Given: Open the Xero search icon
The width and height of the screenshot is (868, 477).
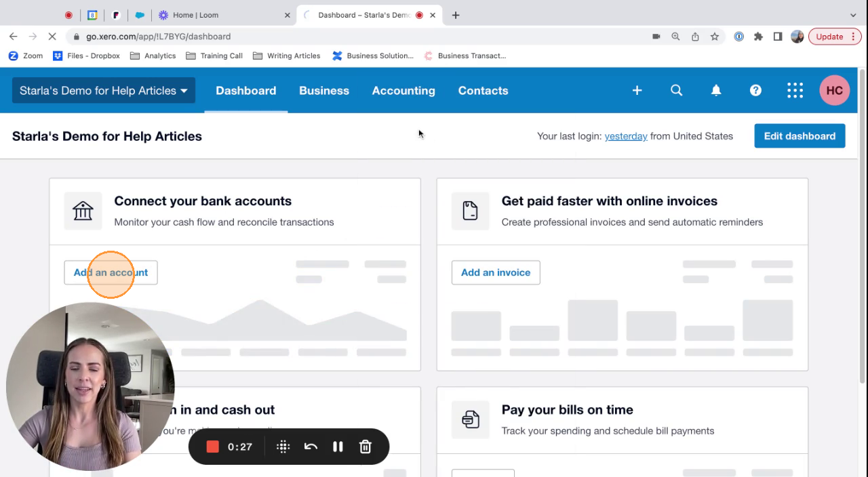Looking at the screenshot, I should pos(676,90).
